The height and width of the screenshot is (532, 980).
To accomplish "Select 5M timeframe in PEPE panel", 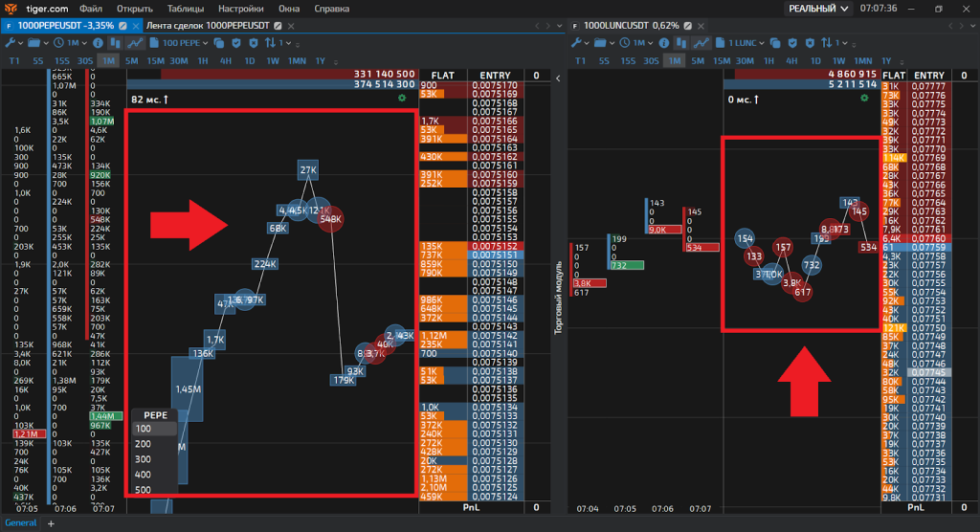I will click(x=131, y=60).
